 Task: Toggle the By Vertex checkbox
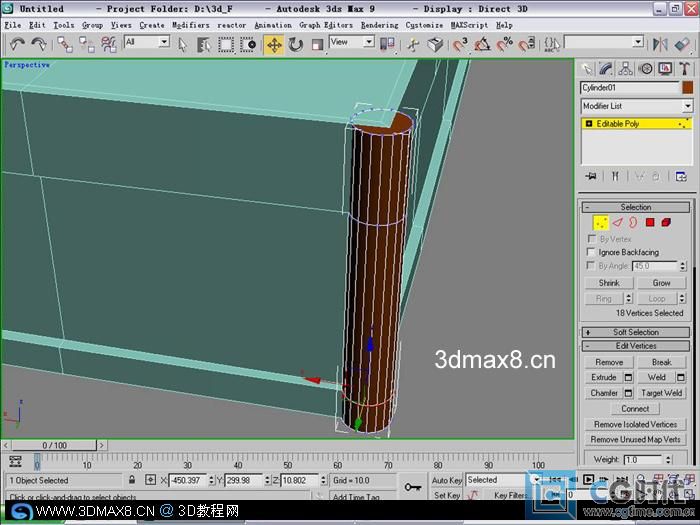[x=592, y=239]
